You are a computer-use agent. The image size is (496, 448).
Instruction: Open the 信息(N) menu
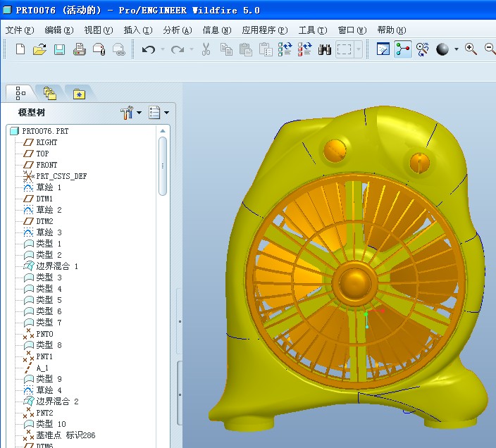tap(217, 30)
